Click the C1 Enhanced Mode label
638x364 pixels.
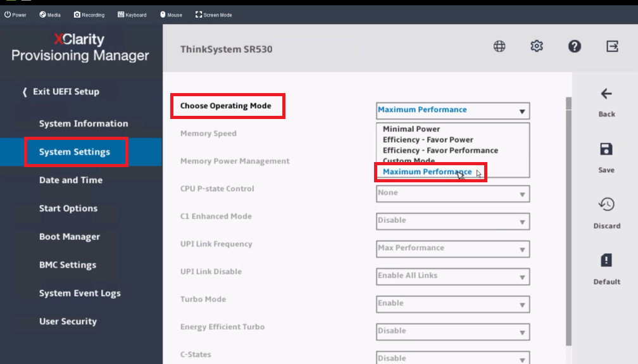(216, 217)
